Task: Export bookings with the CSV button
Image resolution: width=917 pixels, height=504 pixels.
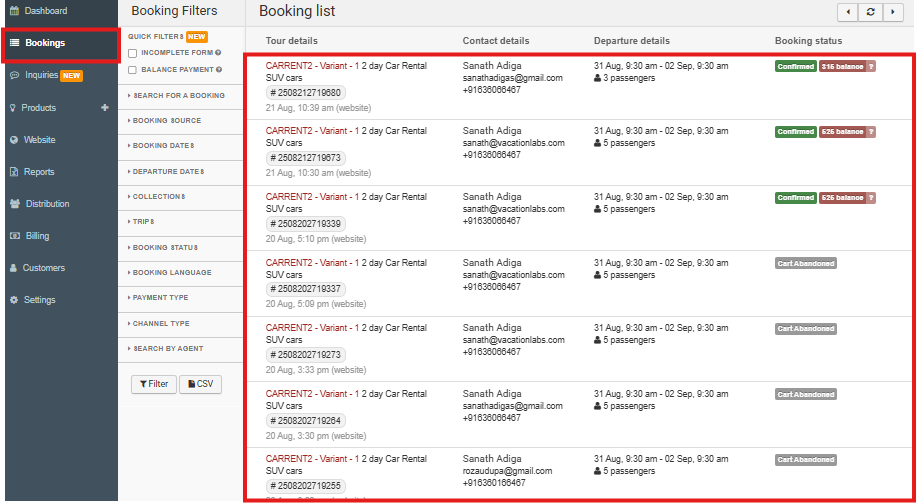Action: coord(200,384)
